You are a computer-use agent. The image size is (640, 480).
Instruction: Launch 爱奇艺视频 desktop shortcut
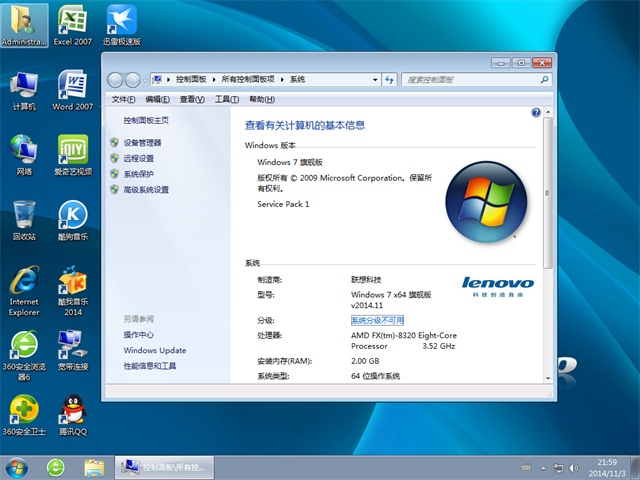point(71,150)
